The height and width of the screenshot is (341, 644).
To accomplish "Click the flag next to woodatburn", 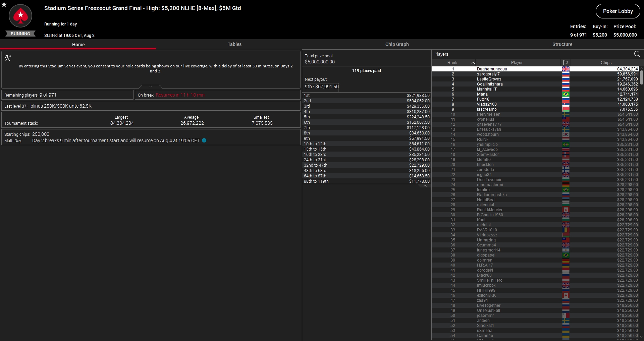I will coord(566,134).
